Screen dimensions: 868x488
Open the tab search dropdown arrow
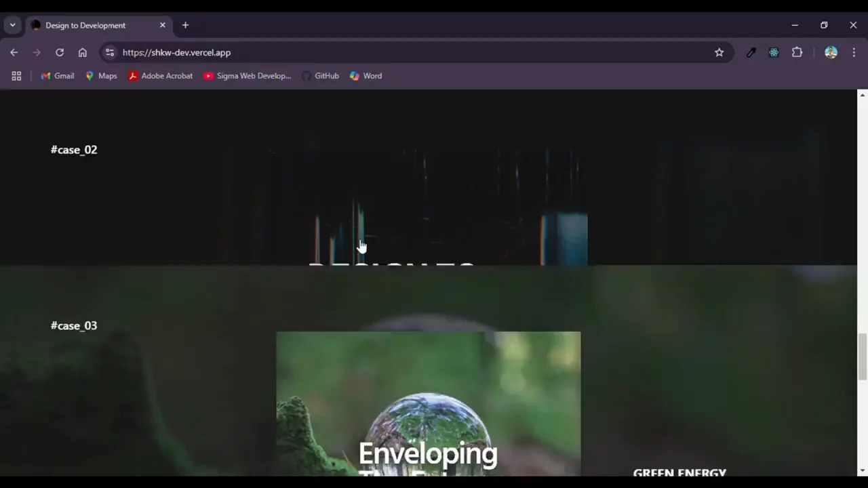(x=12, y=25)
